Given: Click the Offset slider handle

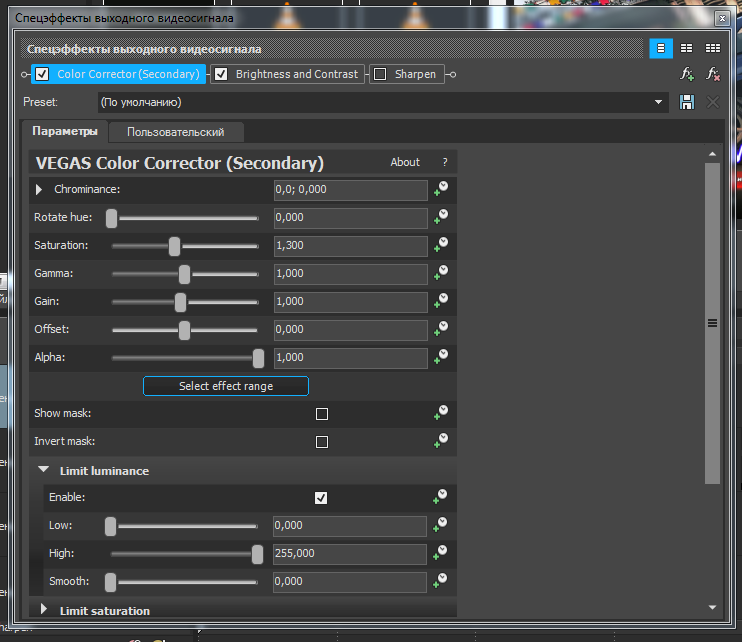Looking at the screenshot, I should click(x=184, y=330).
